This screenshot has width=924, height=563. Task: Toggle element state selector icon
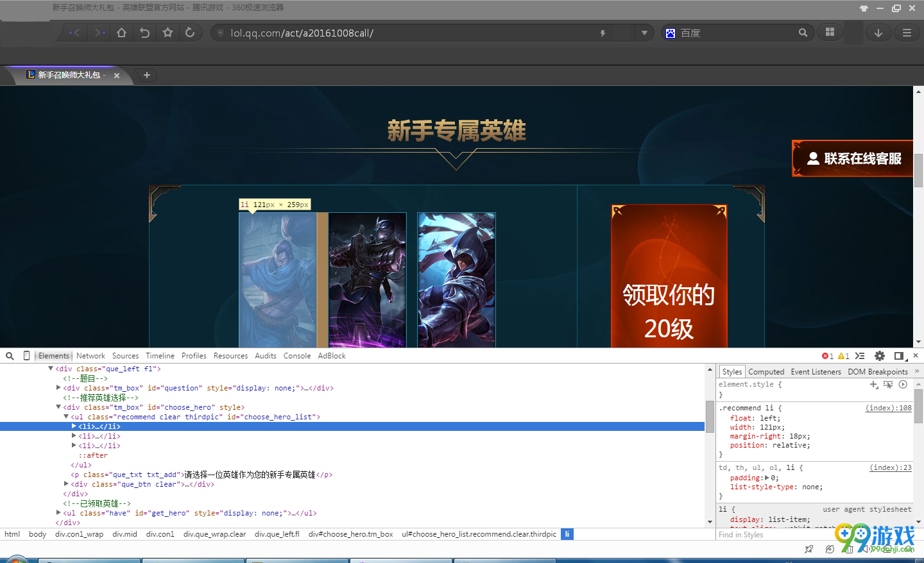click(x=888, y=385)
